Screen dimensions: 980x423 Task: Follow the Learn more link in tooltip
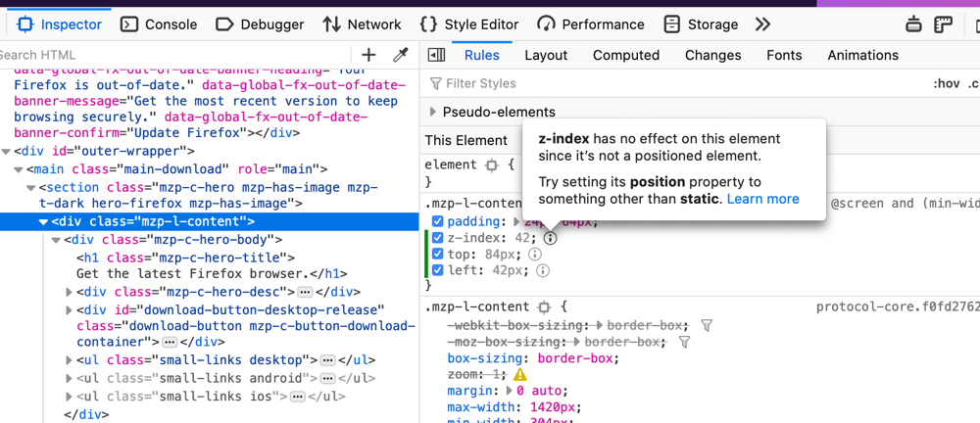click(763, 200)
